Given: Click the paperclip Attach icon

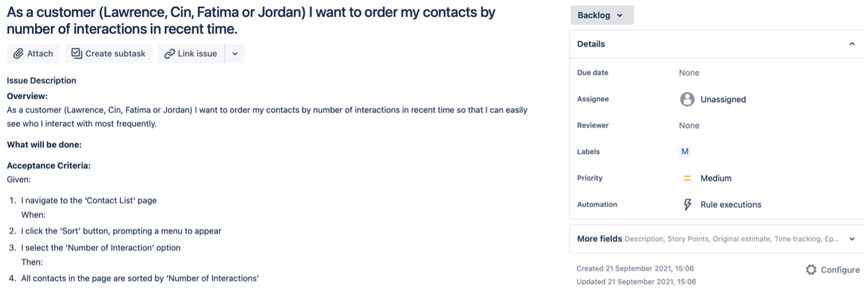Looking at the screenshot, I should (x=19, y=54).
